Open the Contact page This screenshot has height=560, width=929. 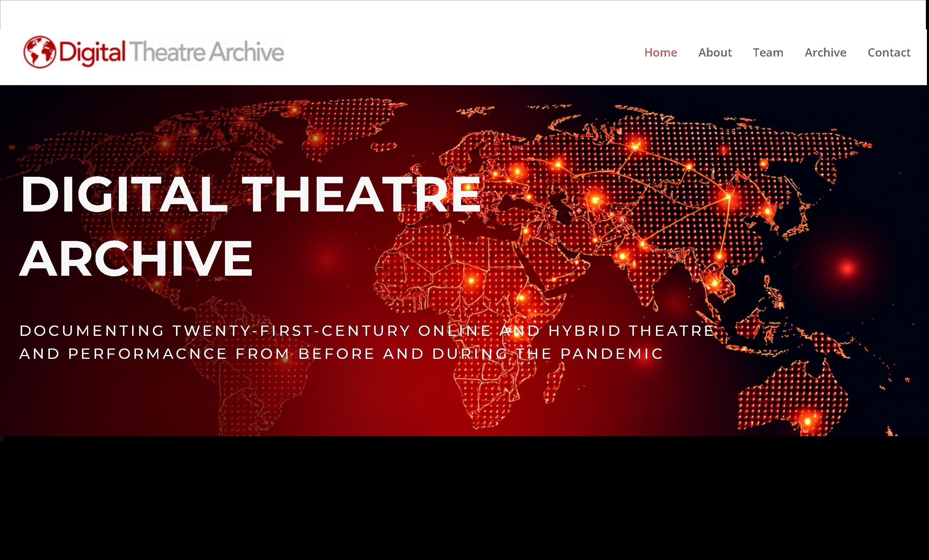pos(889,52)
